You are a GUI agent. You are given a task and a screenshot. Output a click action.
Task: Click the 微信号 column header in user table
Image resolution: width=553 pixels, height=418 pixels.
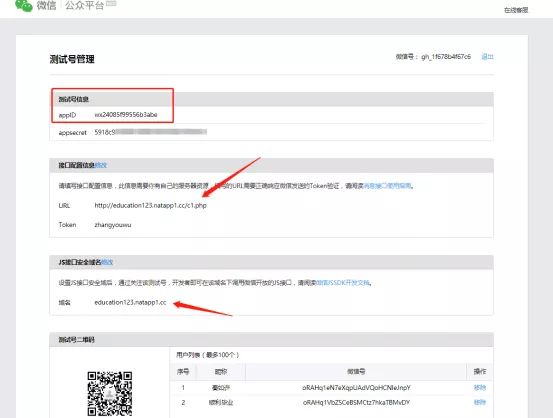pyautogui.click(x=356, y=371)
